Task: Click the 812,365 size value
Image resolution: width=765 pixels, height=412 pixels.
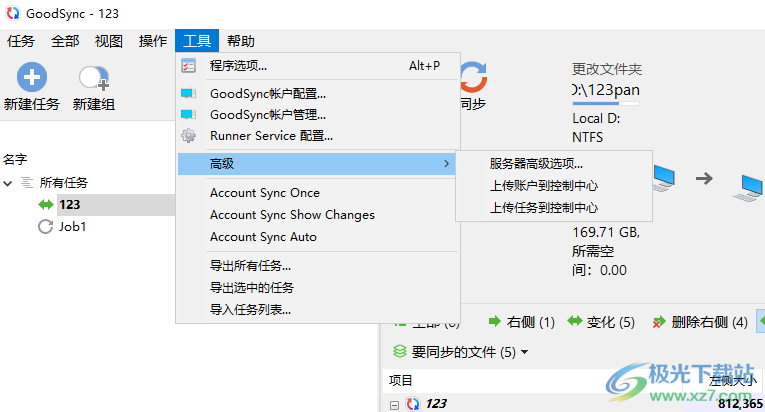Action: click(x=740, y=404)
